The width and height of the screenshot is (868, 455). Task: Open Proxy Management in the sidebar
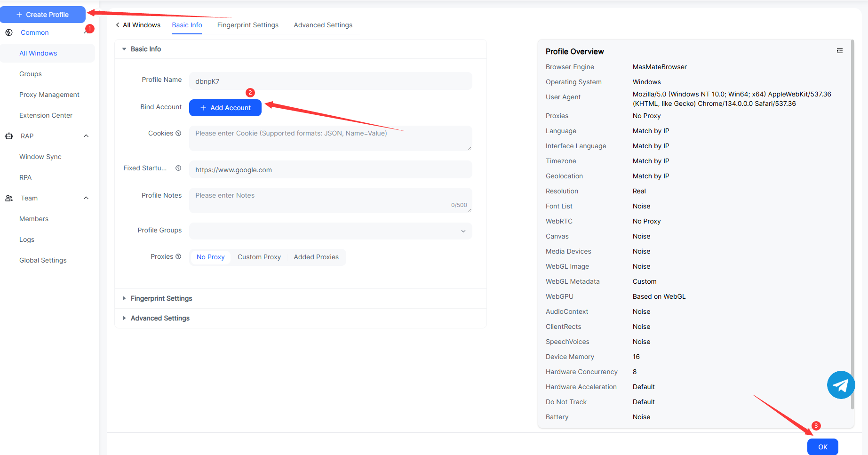click(49, 95)
